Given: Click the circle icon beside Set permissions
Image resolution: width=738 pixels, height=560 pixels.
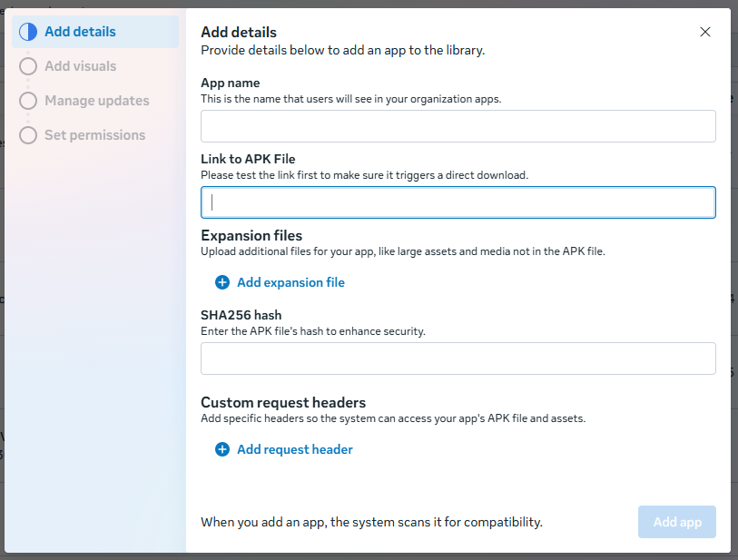Looking at the screenshot, I should [x=28, y=135].
